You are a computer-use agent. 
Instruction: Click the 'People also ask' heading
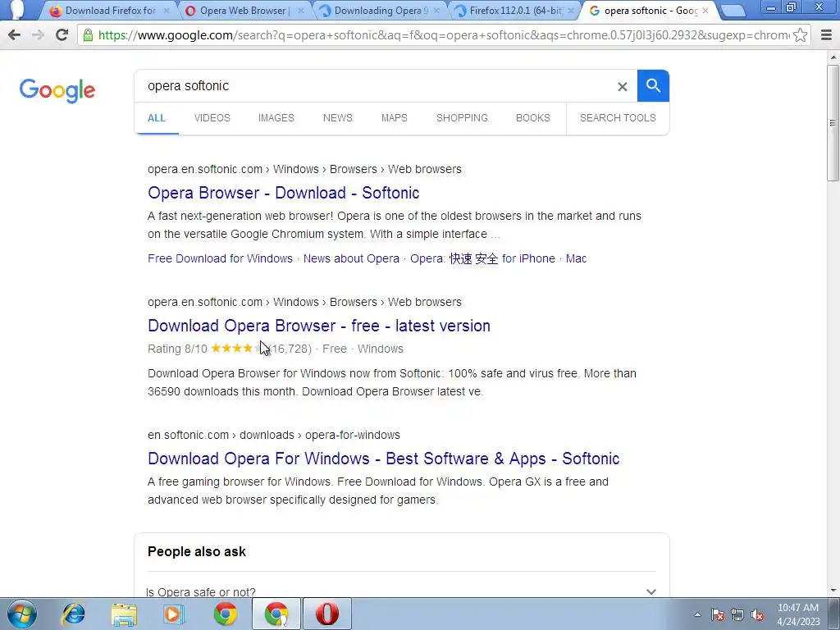coord(197,552)
